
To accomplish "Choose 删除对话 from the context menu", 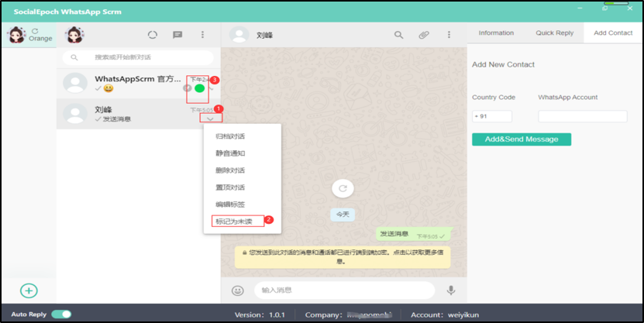I will (230, 170).
